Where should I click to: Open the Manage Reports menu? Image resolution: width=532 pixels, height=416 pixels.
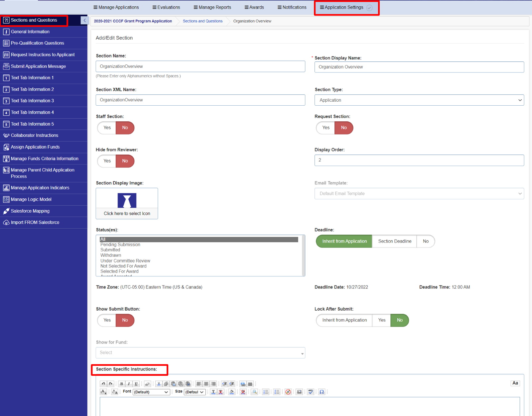pos(212,7)
